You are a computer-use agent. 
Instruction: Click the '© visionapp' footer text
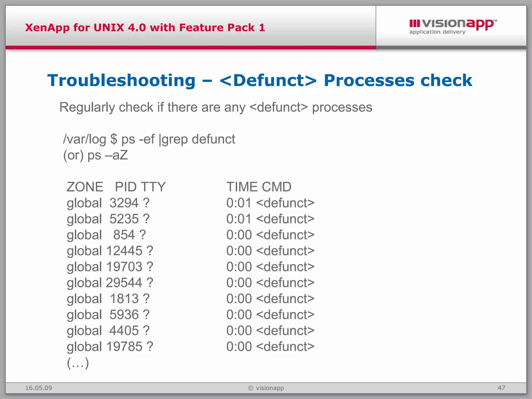click(x=266, y=388)
